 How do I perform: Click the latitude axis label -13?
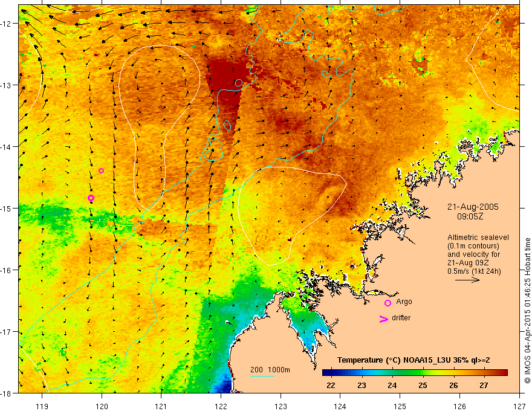[x=6, y=85]
